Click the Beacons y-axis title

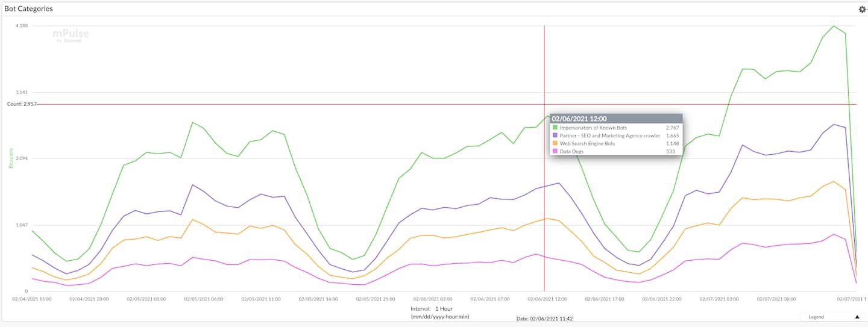10,158
